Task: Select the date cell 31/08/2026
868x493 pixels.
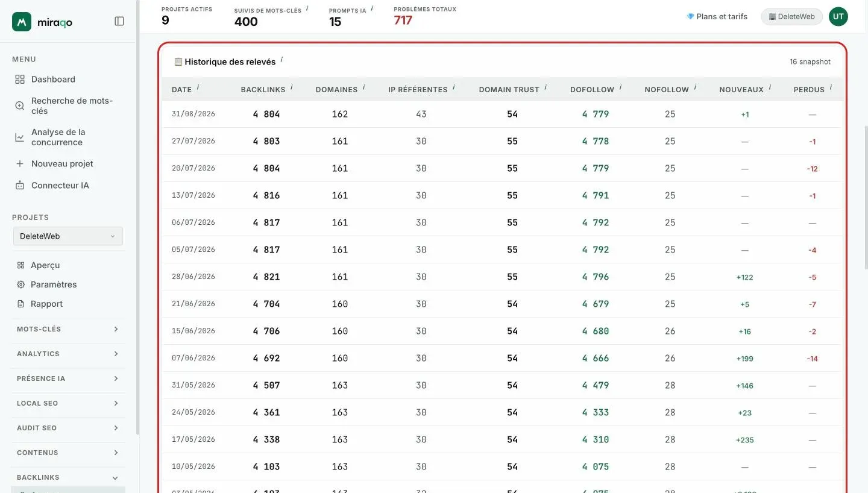Action: (x=193, y=114)
